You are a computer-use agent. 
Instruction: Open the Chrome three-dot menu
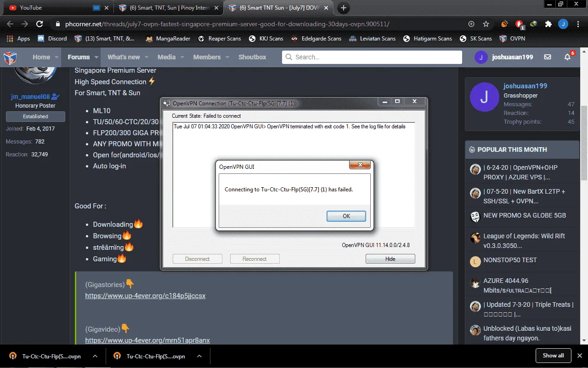click(578, 24)
